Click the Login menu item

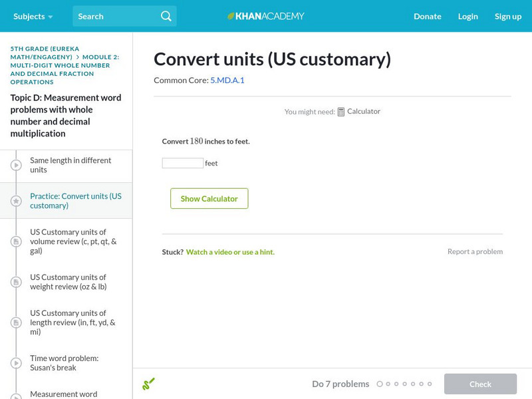[x=467, y=16]
